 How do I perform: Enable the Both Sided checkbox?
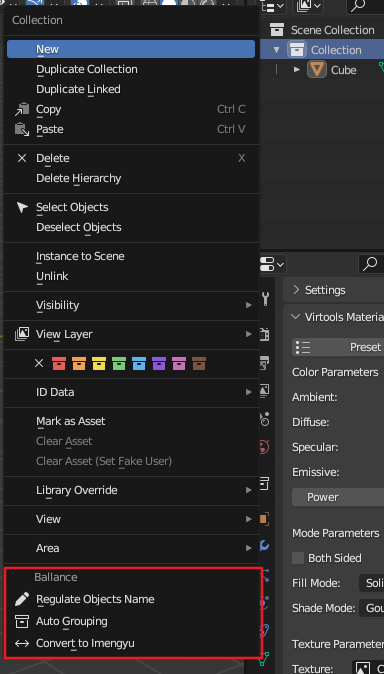coord(298,558)
